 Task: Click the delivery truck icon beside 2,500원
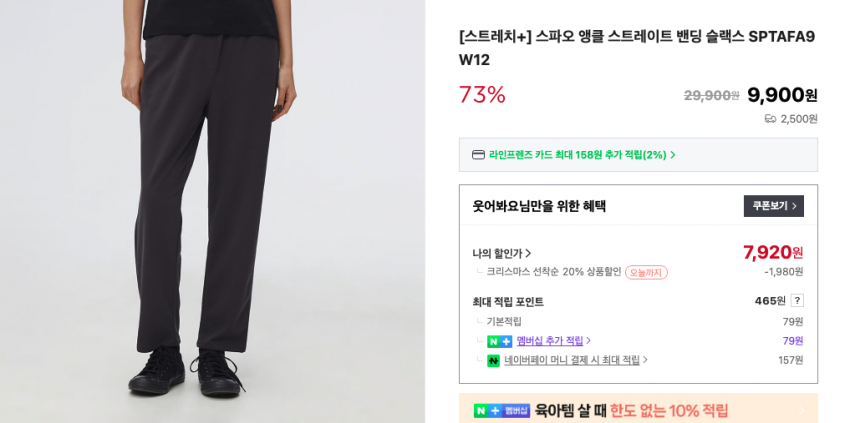(x=770, y=119)
